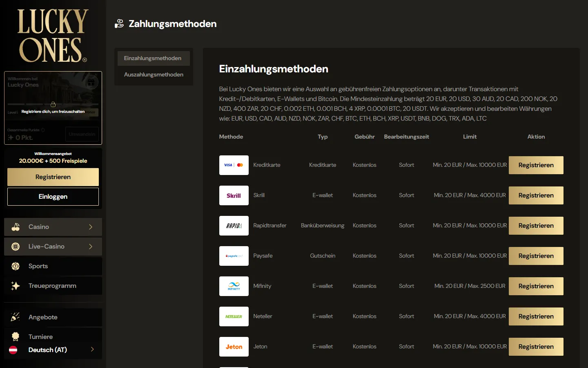This screenshot has height=368, width=588.
Task: Click the lock icon on level bar
Action: (53, 104)
